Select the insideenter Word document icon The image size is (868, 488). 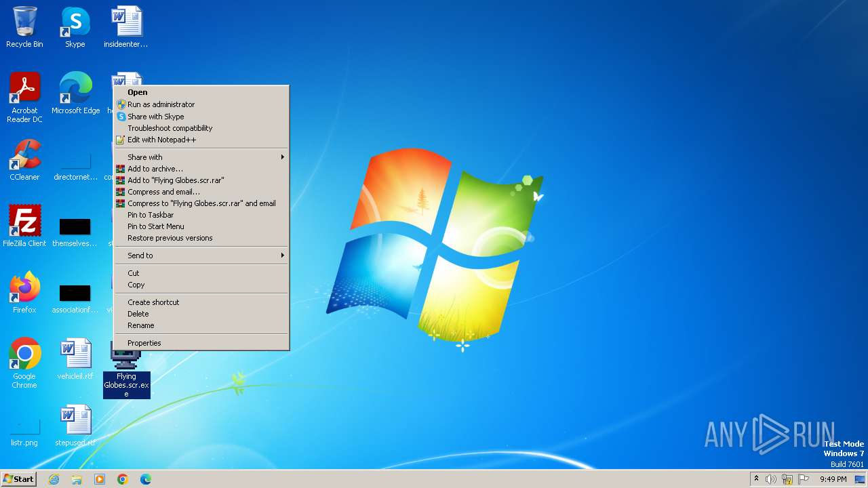pyautogui.click(x=126, y=27)
